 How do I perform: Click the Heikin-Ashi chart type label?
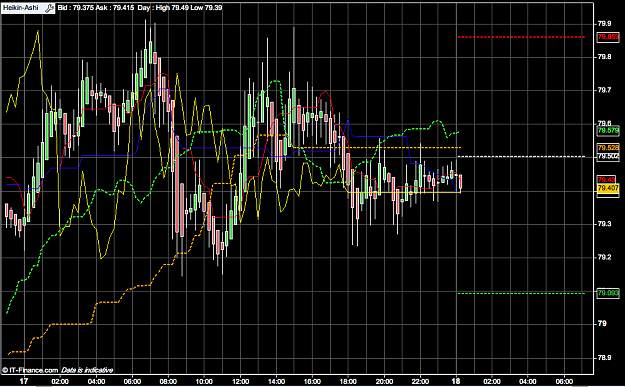pyautogui.click(x=21, y=8)
